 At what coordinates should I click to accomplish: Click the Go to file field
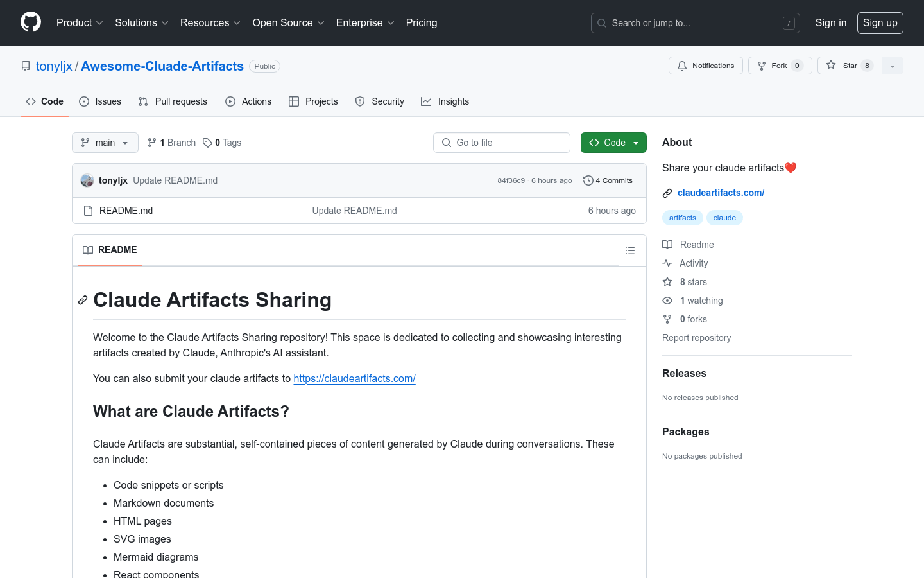[x=502, y=143]
